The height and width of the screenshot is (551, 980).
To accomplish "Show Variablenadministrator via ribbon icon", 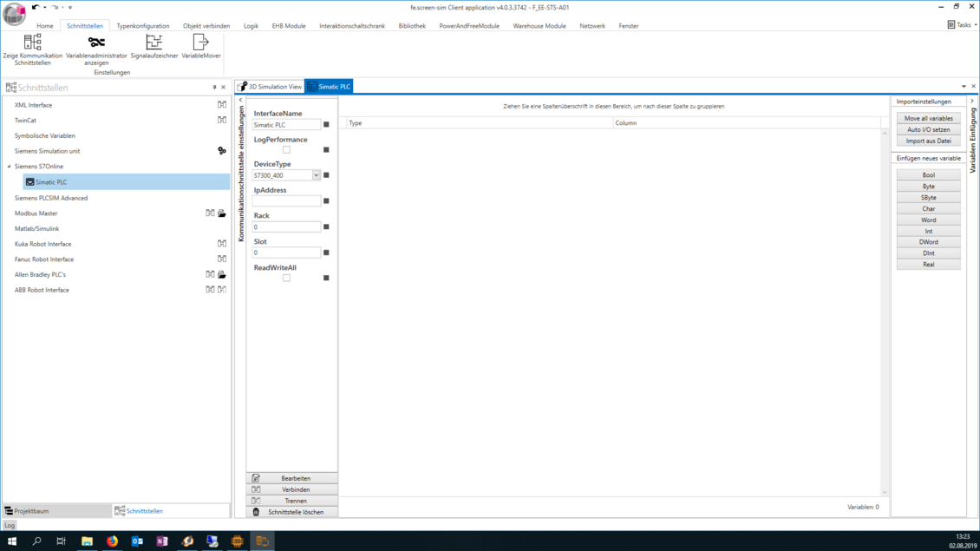I will click(x=96, y=43).
